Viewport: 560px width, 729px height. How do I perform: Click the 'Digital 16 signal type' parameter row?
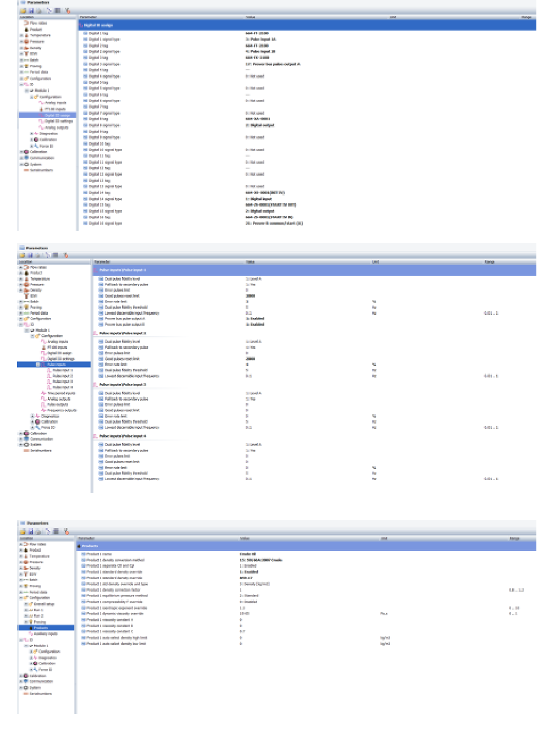click(x=308, y=224)
